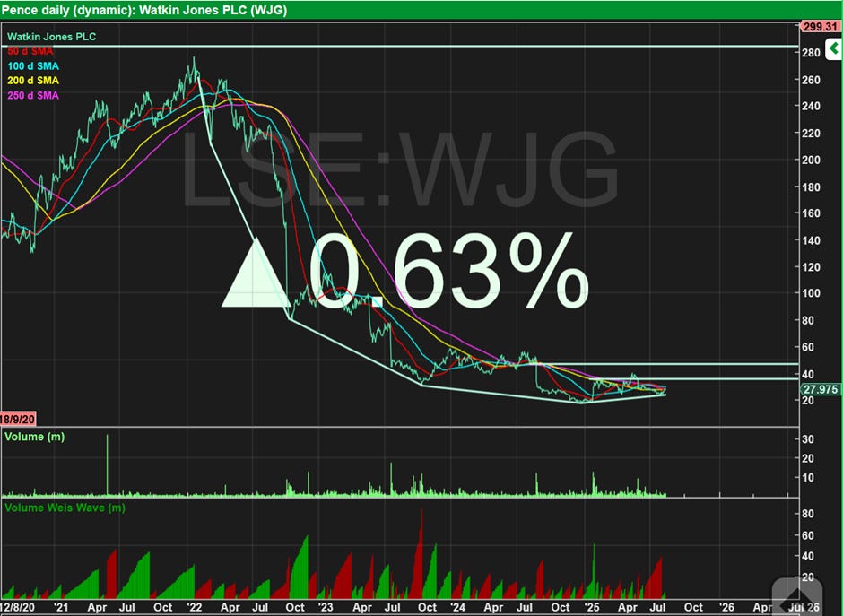Click the 'Volume (m)' panel label
This screenshot has width=843, height=616.
tap(34, 437)
